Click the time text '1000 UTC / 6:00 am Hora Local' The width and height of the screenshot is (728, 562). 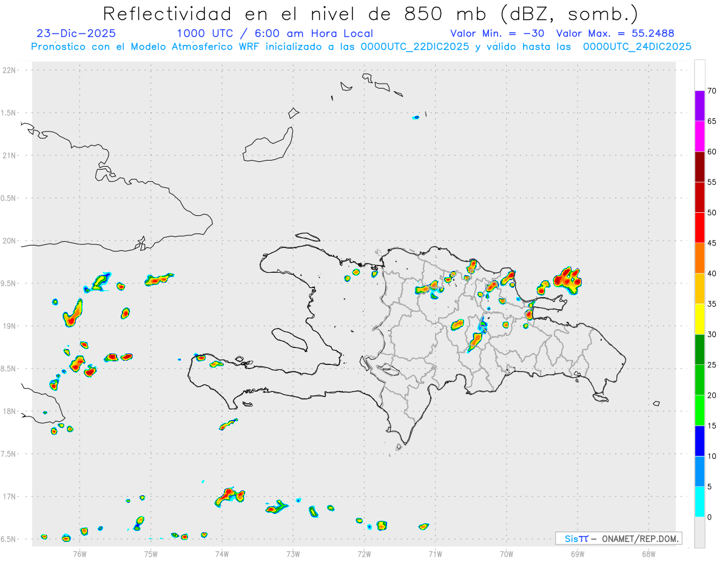[x=275, y=34]
